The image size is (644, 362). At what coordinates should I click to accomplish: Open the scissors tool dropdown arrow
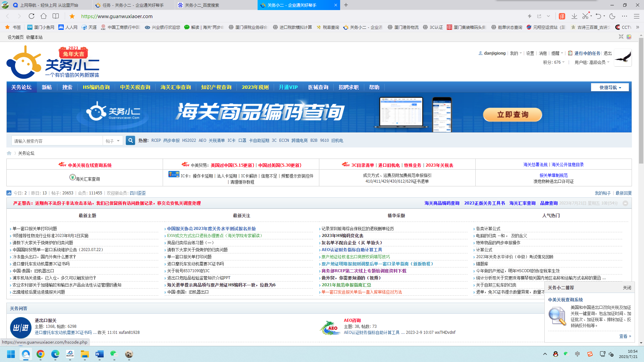click(x=591, y=16)
